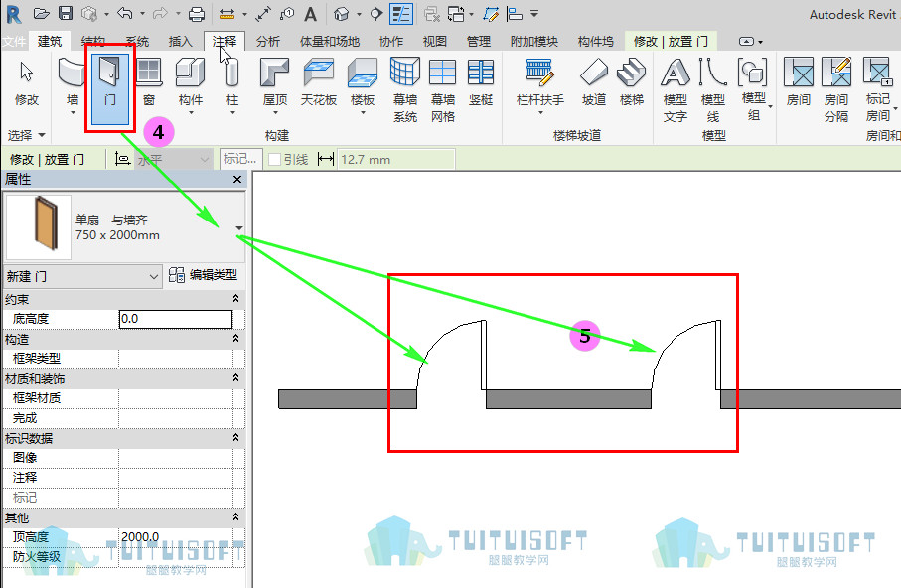Viewport: 901px width, 588px height.
Task: Click the 底高度 value field
Action: pyautogui.click(x=176, y=319)
